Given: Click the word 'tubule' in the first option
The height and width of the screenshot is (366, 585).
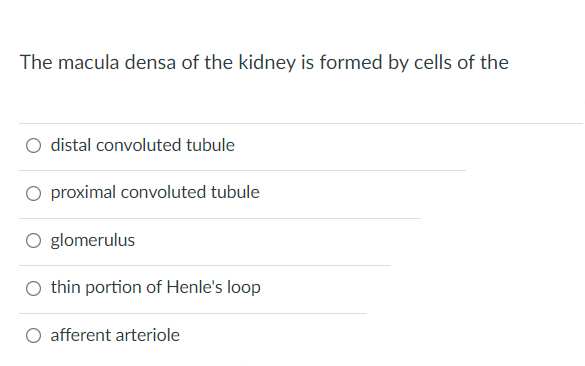Looking at the screenshot, I should click(210, 145).
